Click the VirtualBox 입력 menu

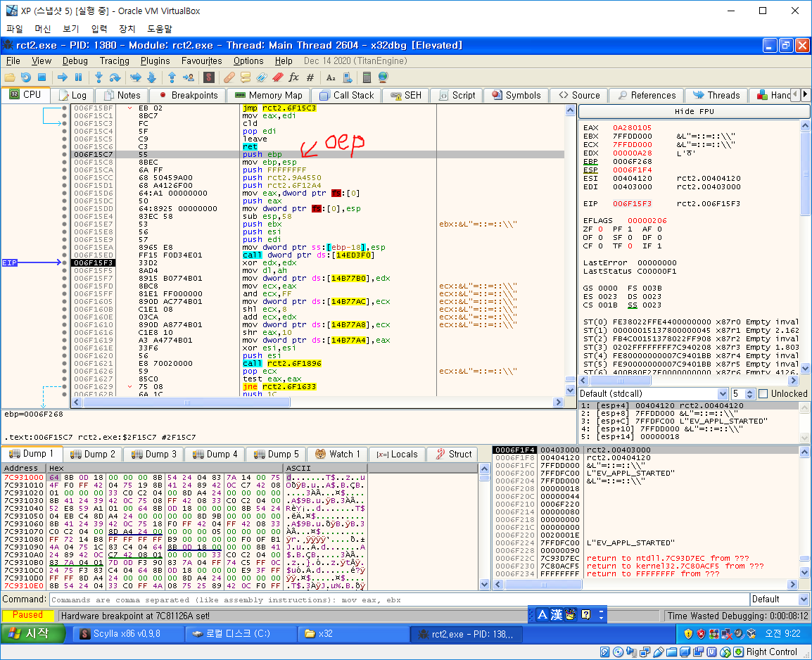99,29
